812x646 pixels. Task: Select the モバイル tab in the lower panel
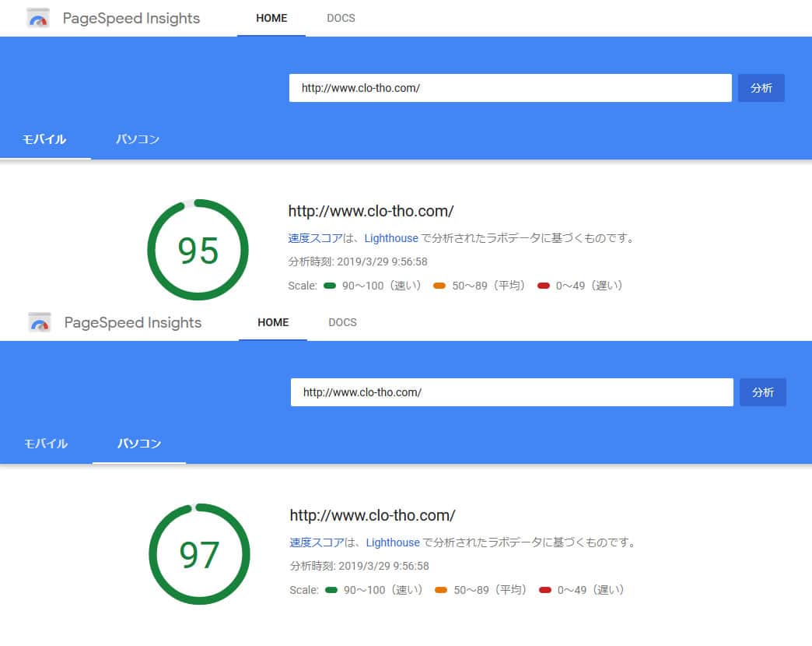point(46,444)
